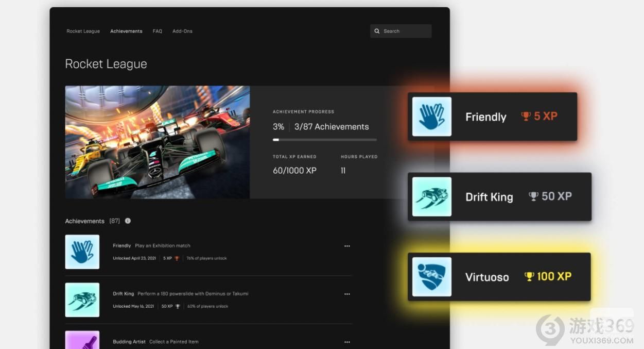The image size is (644, 349).
Task: Click the Rocket League page heading
Action: pyautogui.click(x=106, y=64)
